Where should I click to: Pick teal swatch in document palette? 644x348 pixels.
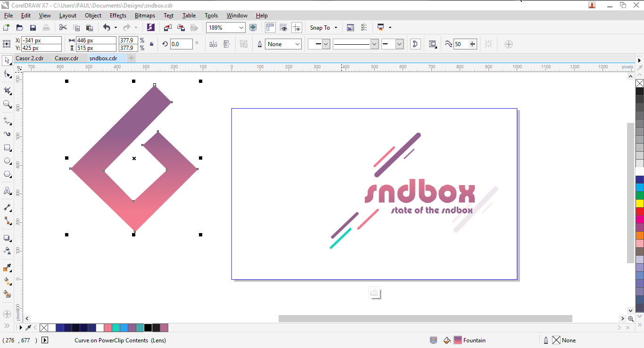[116, 328]
